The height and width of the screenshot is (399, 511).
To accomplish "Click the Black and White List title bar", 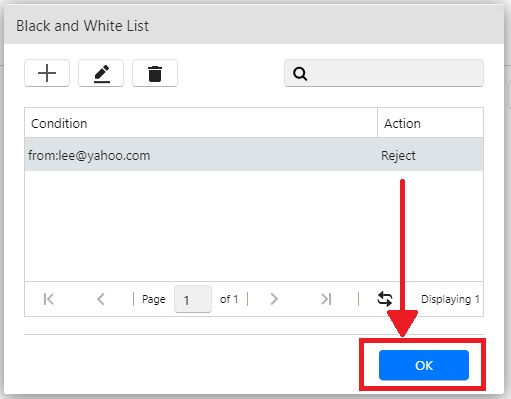I will pos(254,25).
